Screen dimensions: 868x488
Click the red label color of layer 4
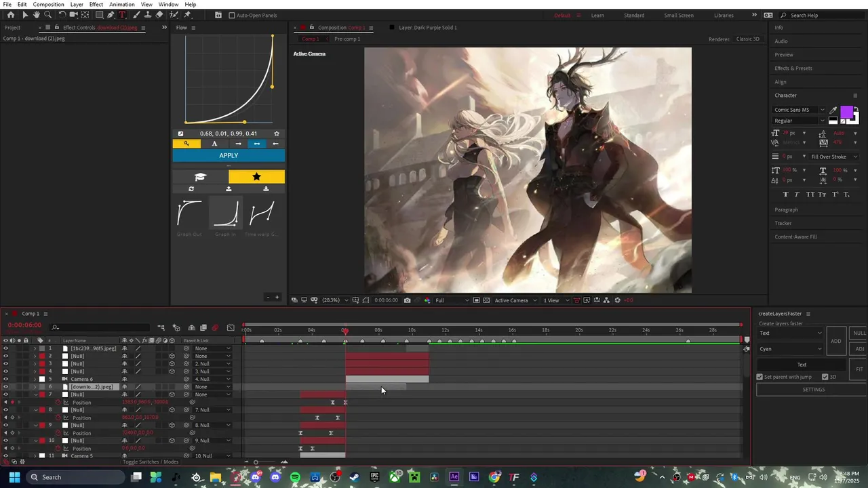[x=42, y=371]
